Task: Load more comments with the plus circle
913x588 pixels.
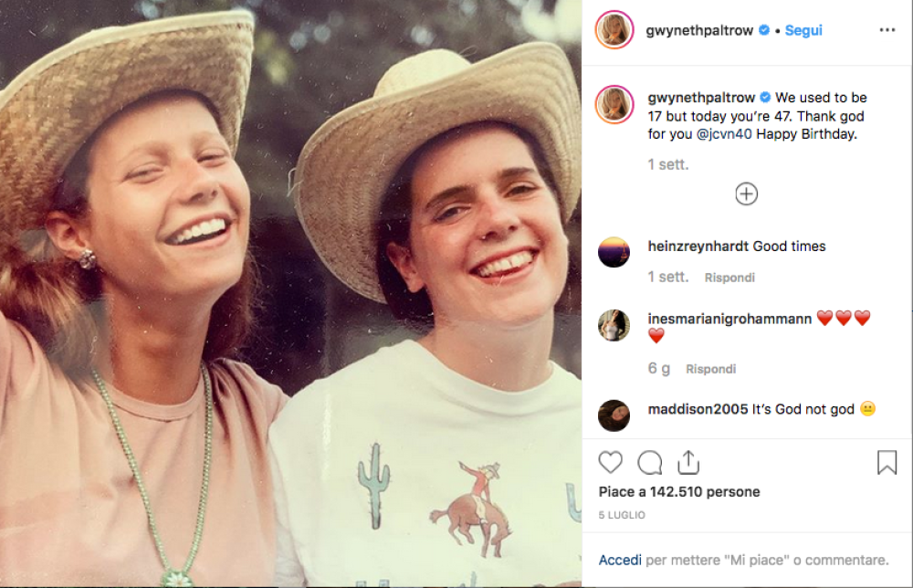Action: click(x=747, y=194)
